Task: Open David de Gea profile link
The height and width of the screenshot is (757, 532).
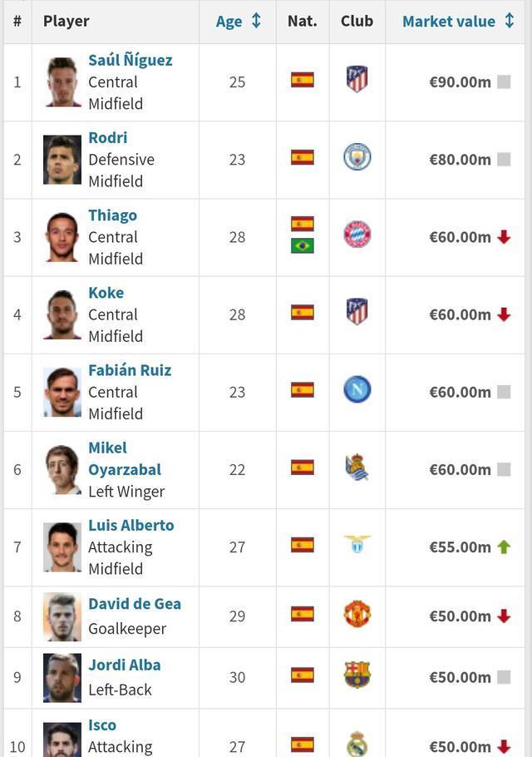Action: pos(135,604)
